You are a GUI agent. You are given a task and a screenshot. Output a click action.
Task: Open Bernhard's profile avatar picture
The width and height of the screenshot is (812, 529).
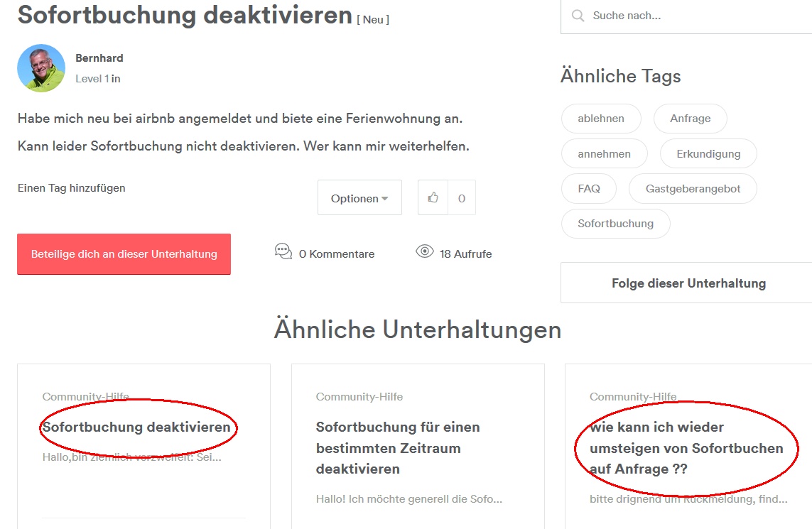(x=41, y=68)
